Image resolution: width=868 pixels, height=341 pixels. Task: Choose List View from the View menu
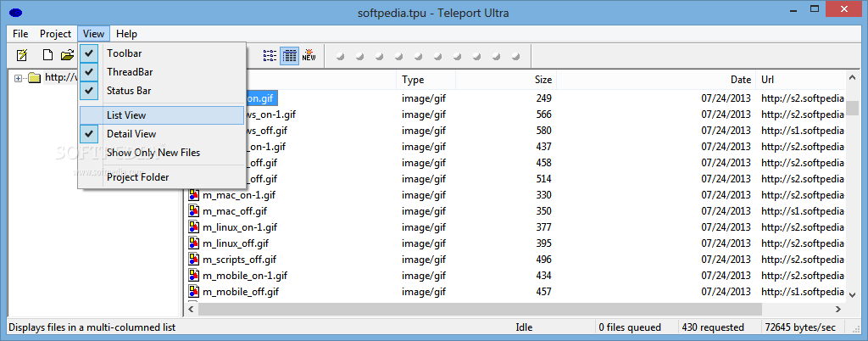pos(162,115)
